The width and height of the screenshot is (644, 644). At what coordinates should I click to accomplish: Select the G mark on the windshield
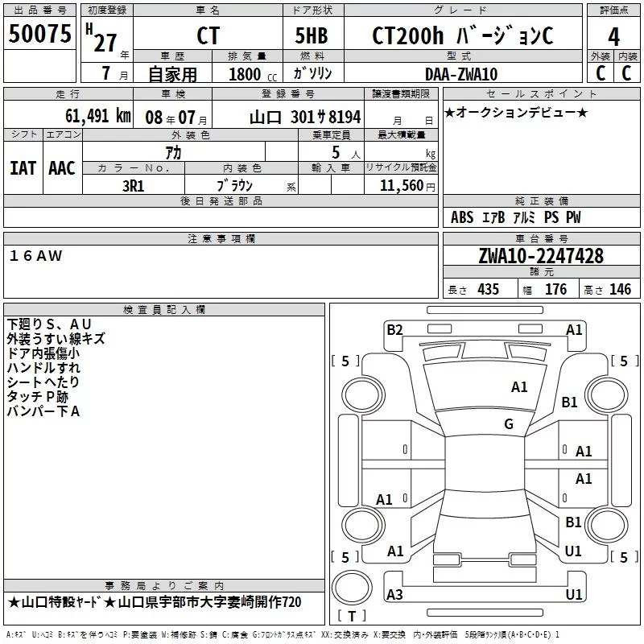click(509, 423)
